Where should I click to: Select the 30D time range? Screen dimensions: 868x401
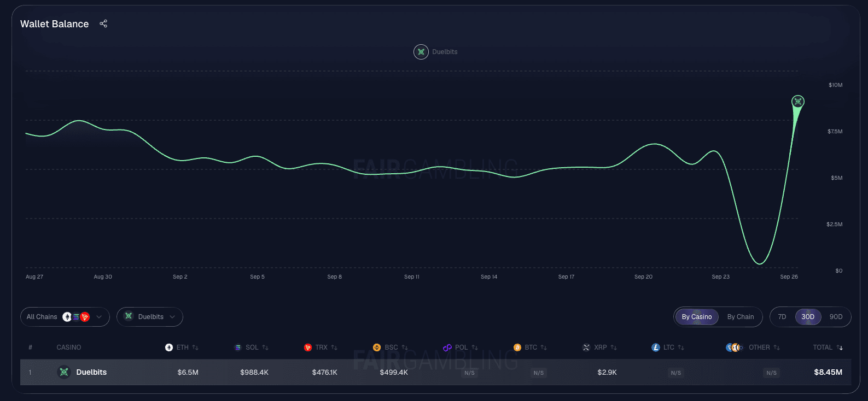[x=808, y=317]
